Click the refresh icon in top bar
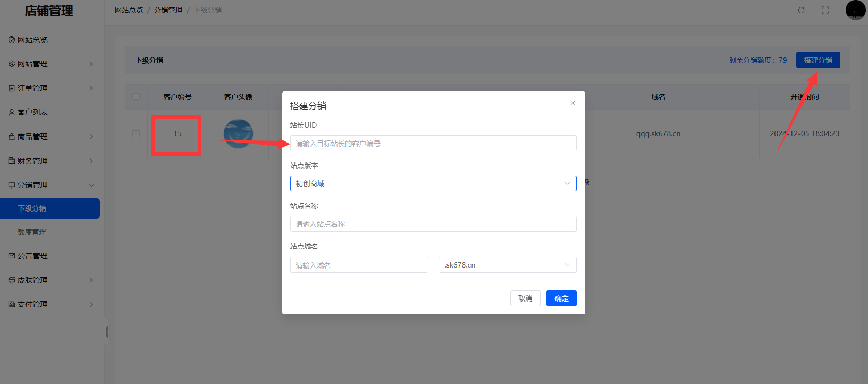The height and width of the screenshot is (384, 868). click(801, 10)
